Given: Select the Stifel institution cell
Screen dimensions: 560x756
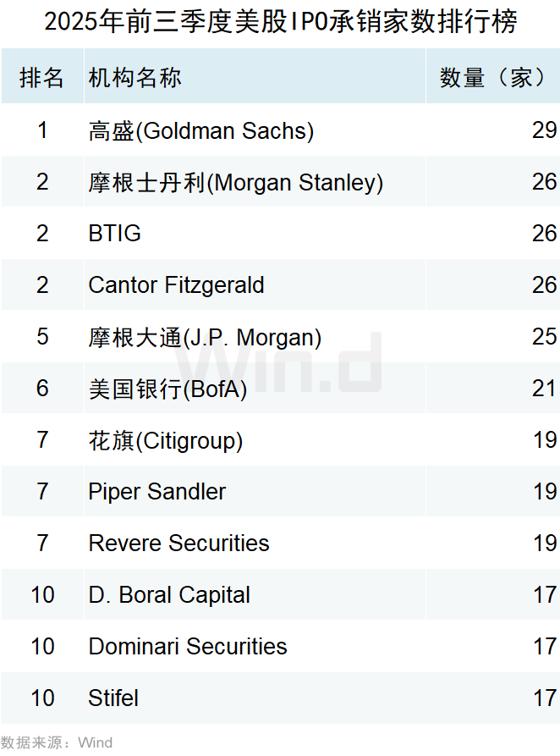Looking at the screenshot, I should coord(113,698).
